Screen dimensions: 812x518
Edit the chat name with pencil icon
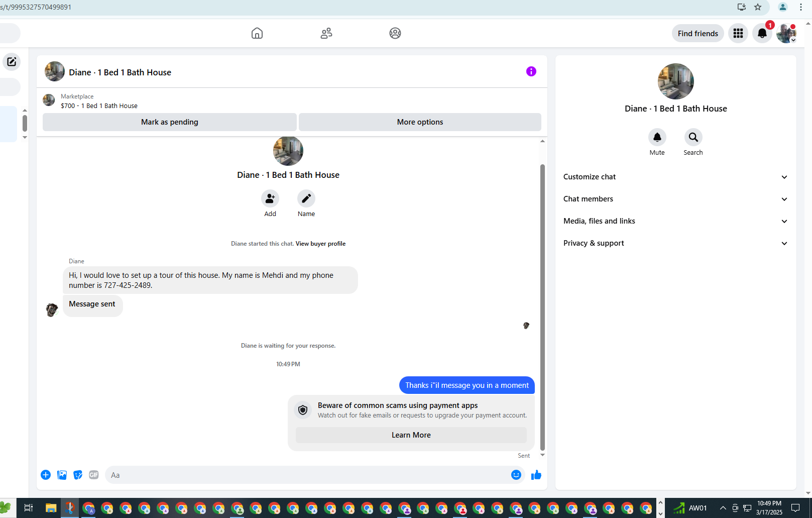pyautogui.click(x=306, y=198)
